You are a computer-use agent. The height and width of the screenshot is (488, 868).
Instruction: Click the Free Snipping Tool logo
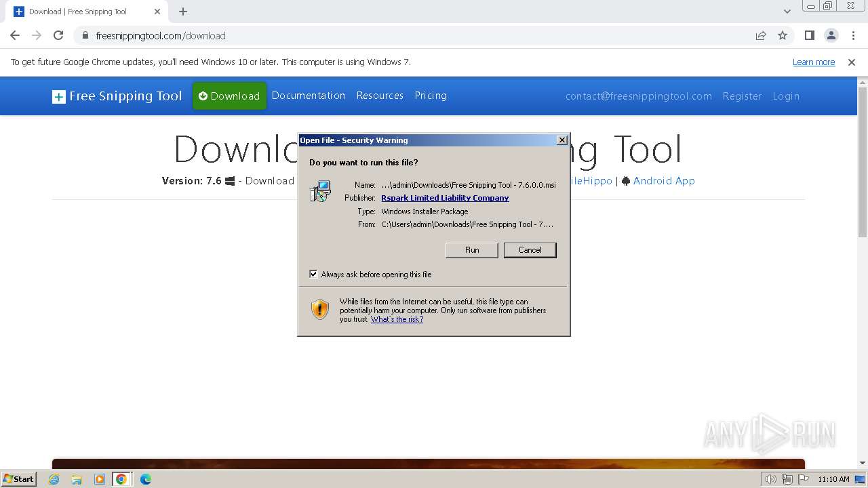pos(117,96)
